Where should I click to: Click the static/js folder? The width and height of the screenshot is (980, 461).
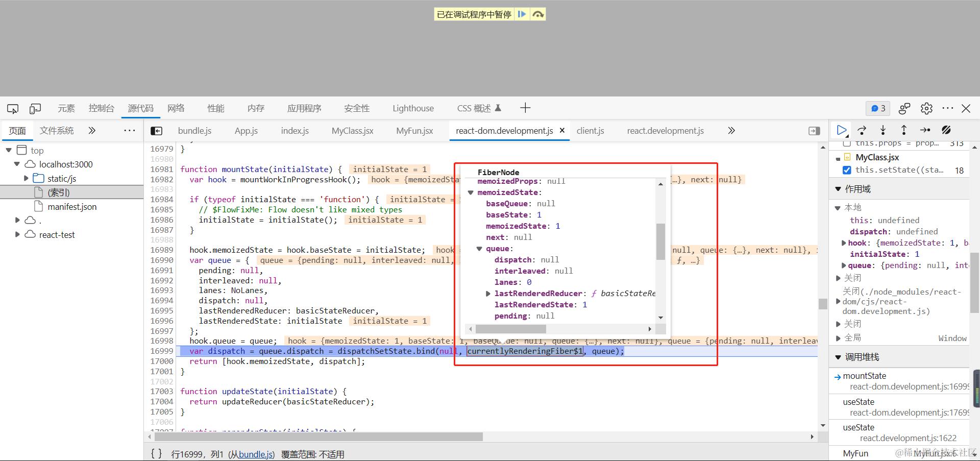62,179
